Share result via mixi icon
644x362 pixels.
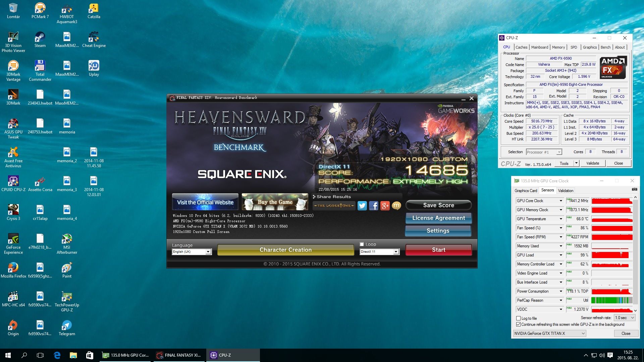click(x=396, y=205)
